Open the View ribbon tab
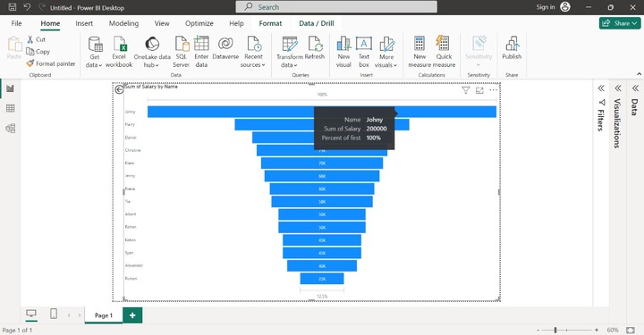644x335 pixels. 162,23
